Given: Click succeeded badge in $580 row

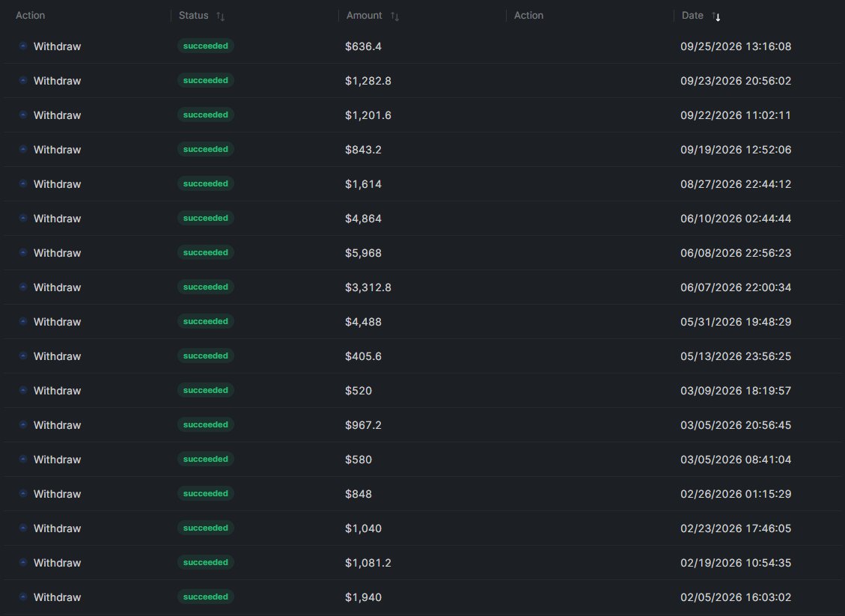Looking at the screenshot, I should click(x=205, y=460).
